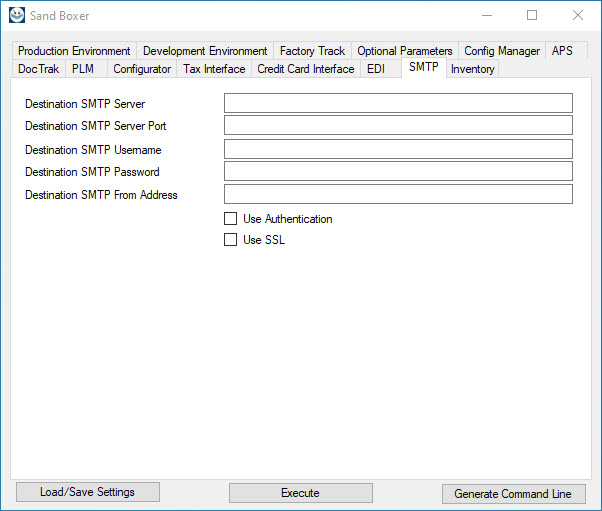
Task: Open the DocTrak tab
Action: (x=39, y=69)
